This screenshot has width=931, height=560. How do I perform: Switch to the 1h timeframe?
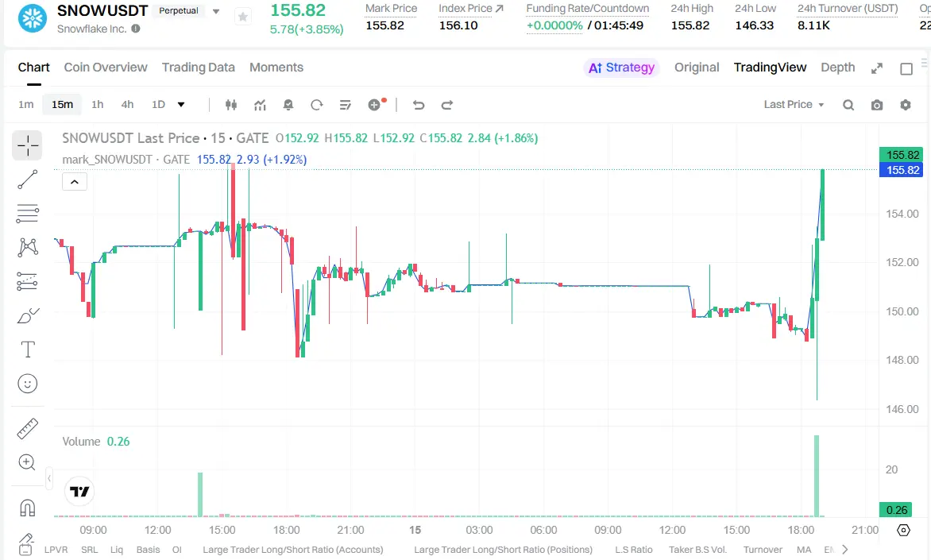[98, 105]
